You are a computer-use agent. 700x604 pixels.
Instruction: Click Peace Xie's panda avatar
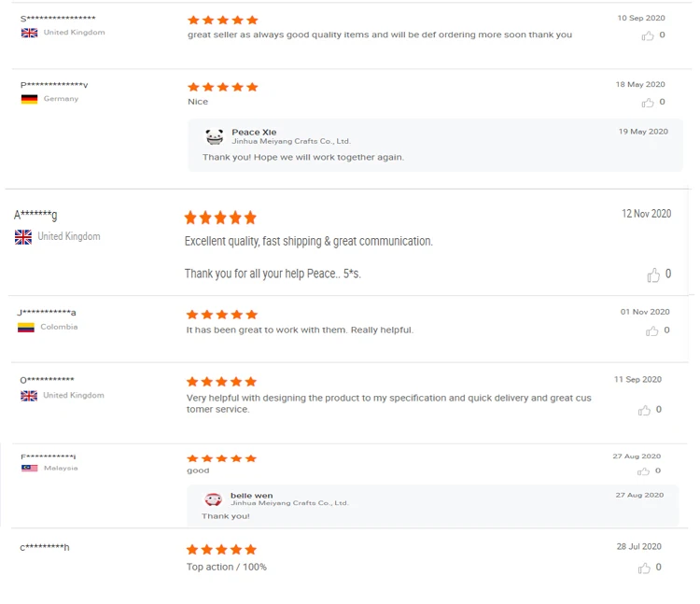tap(215, 137)
